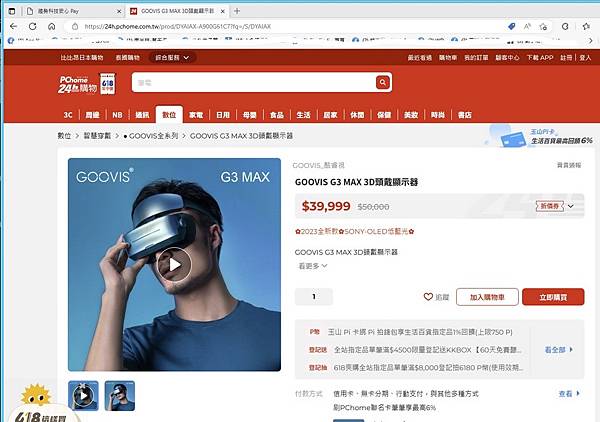Open the 下載 APP link
Screen dimensions: 600x422
point(540,58)
